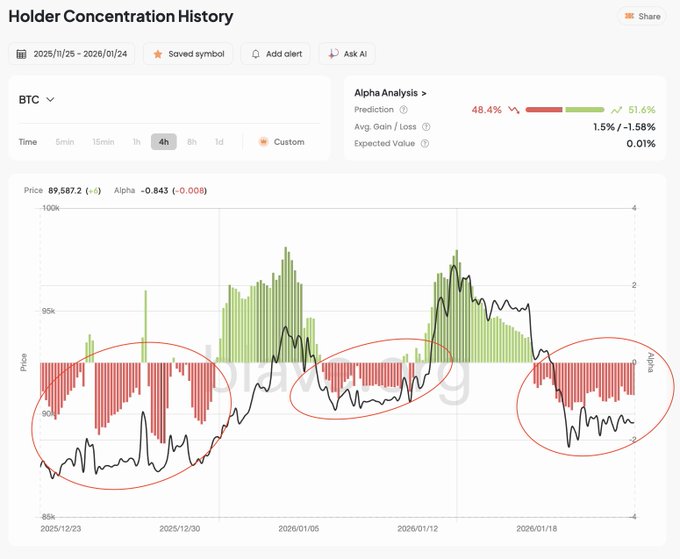Select the 4h timeframe

click(x=164, y=142)
